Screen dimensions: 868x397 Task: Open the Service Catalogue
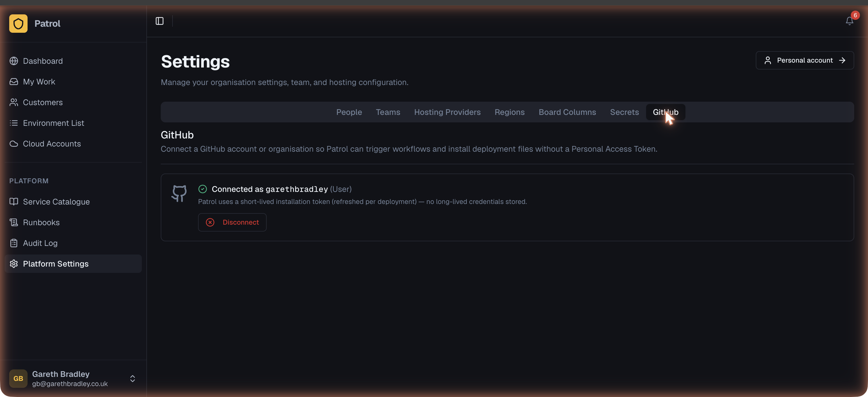pyautogui.click(x=73, y=202)
